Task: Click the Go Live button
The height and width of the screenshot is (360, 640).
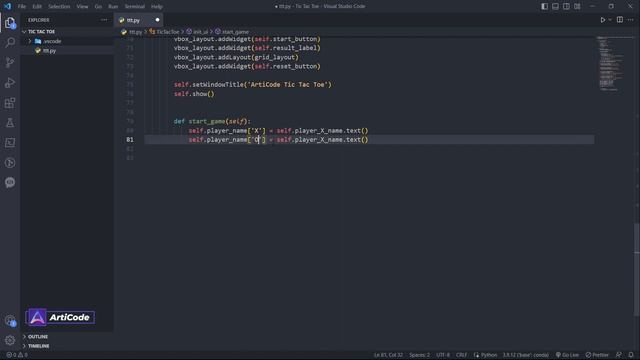Action: 567,355
